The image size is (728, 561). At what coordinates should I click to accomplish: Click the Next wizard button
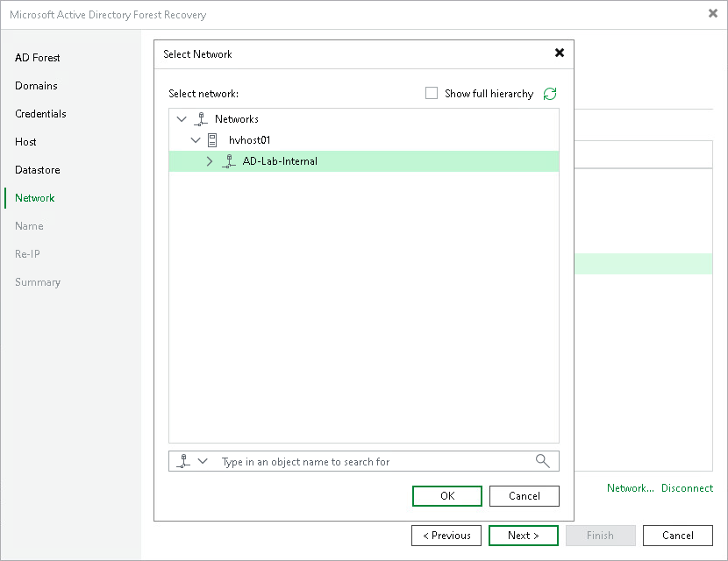tap(524, 536)
